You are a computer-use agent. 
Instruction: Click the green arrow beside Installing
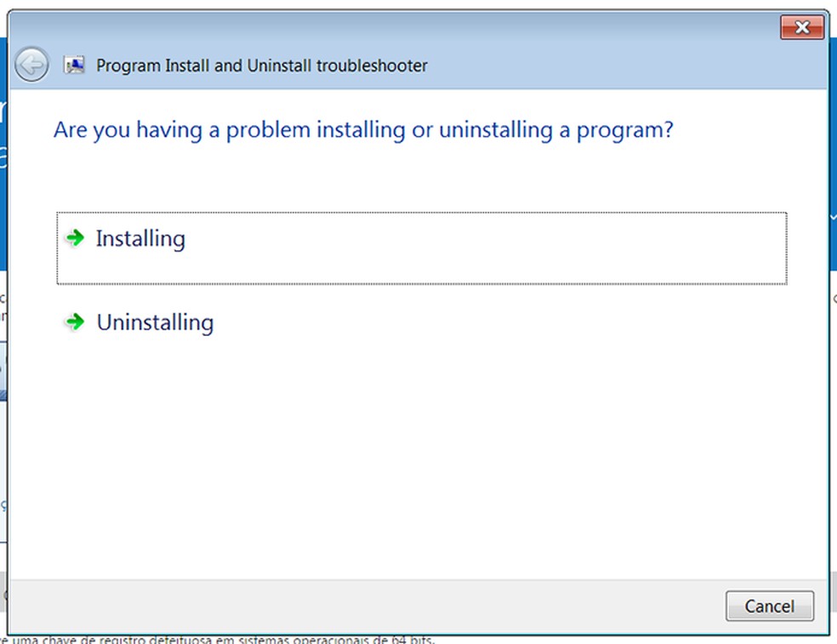coord(76,238)
